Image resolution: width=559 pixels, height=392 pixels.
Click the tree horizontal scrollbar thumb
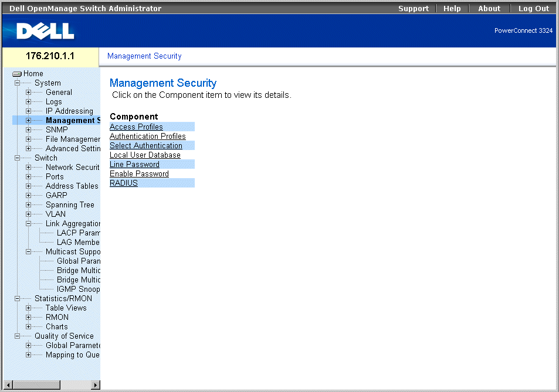tap(37, 385)
